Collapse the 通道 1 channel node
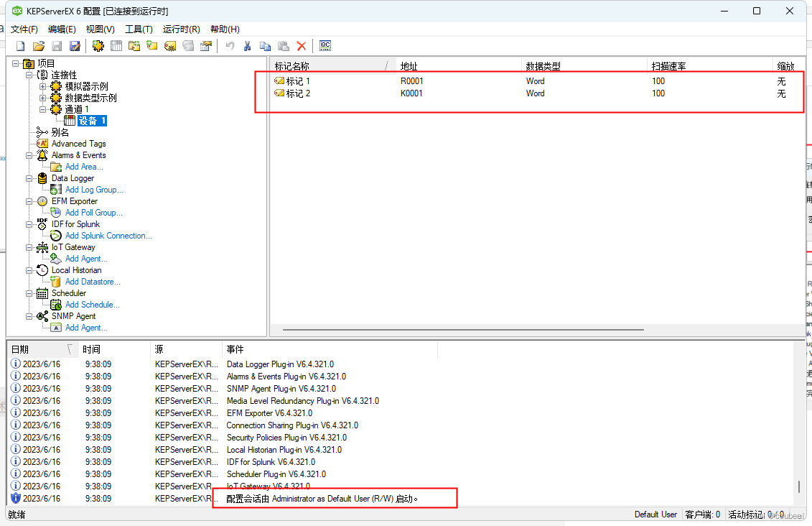812x526 pixels. tap(43, 109)
